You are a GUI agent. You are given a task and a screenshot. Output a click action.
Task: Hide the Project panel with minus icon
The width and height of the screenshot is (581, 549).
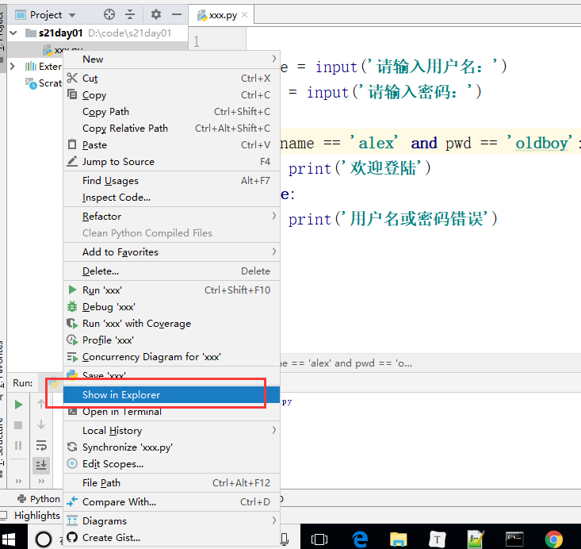[177, 15]
